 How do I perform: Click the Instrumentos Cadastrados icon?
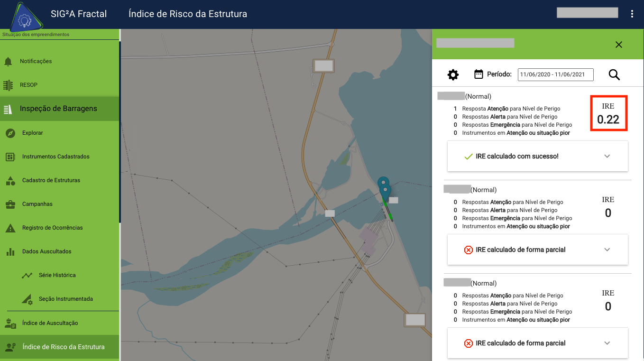[10, 157]
